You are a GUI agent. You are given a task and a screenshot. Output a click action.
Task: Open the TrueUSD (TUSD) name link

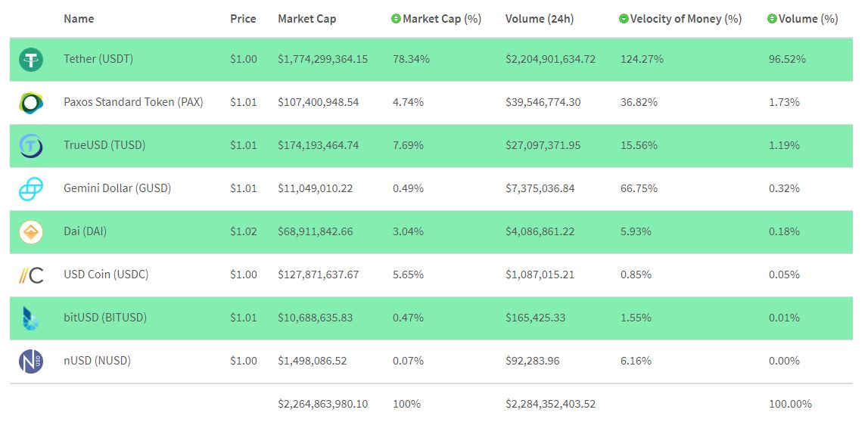(104, 145)
